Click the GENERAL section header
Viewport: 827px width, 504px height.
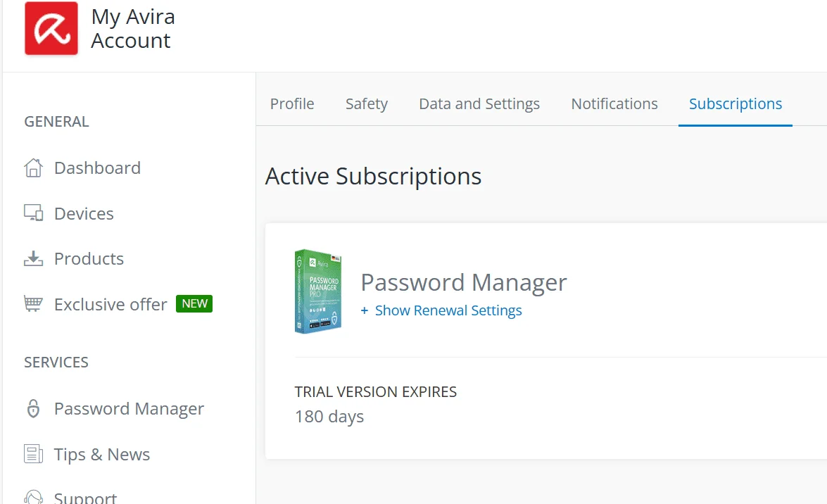[x=56, y=121]
